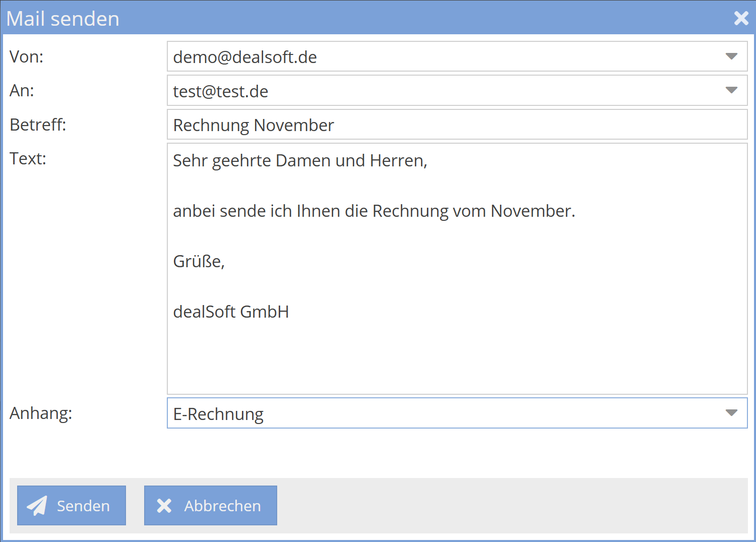Click inside the Betreff field labeled Rechnung November
Image resolution: width=756 pixels, height=542 pixels.
point(403,125)
